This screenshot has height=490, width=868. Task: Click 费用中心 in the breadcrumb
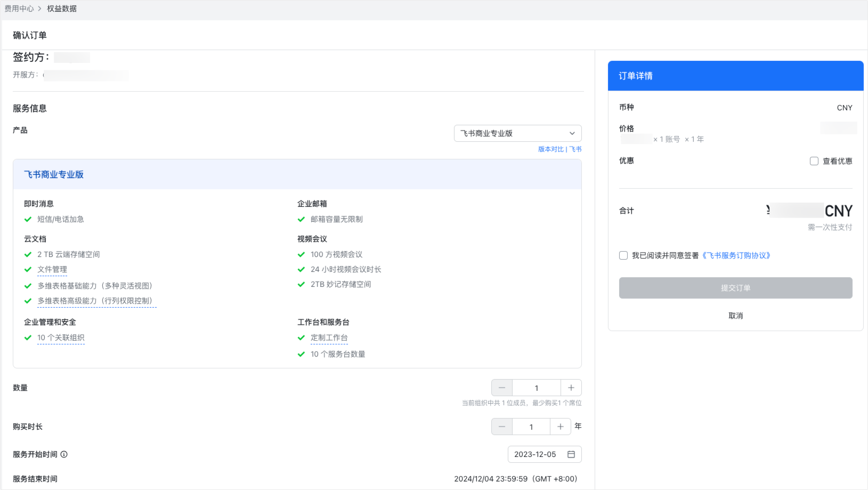(x=19, y=9)
